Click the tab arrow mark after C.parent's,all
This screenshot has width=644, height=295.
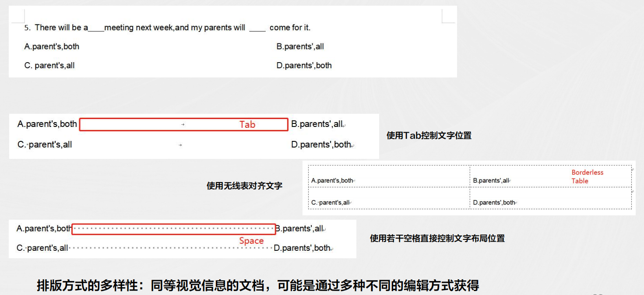180,145
